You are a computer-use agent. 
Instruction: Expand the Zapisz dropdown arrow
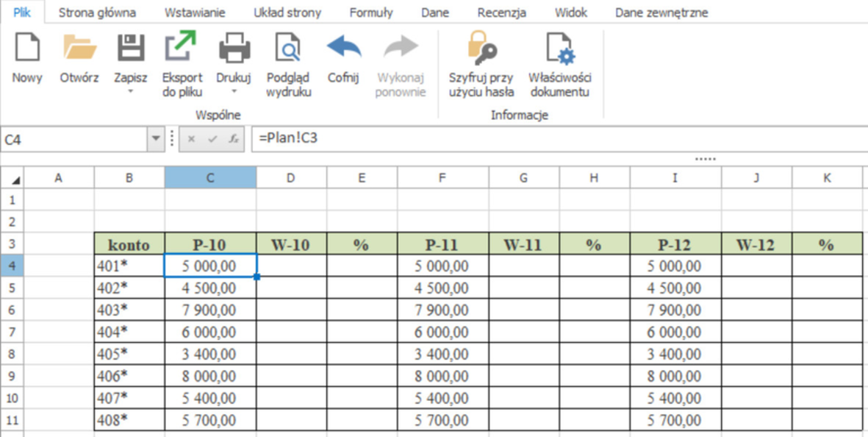pyautogui.click(x=131, y=92)
